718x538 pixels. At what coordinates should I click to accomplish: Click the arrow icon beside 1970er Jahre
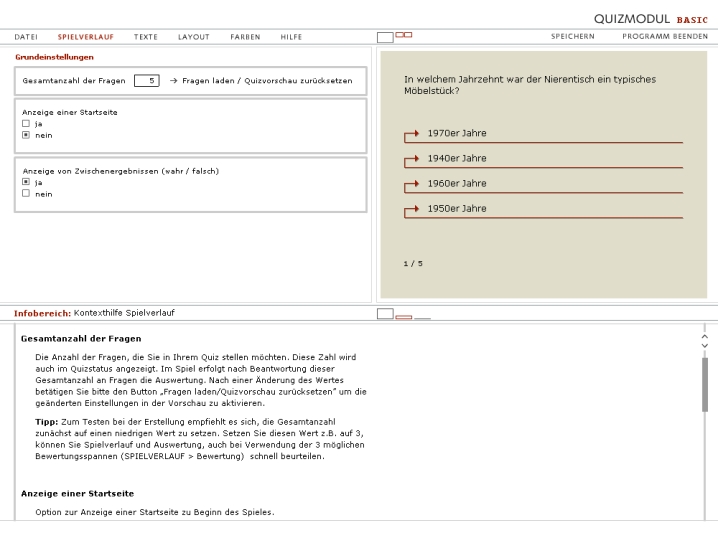tap(411, 134)
